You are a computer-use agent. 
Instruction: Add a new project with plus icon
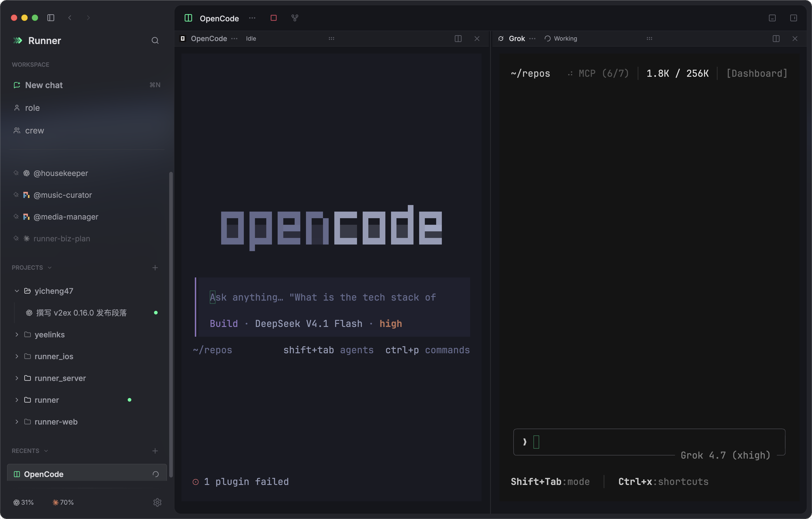tap(155, 268)
